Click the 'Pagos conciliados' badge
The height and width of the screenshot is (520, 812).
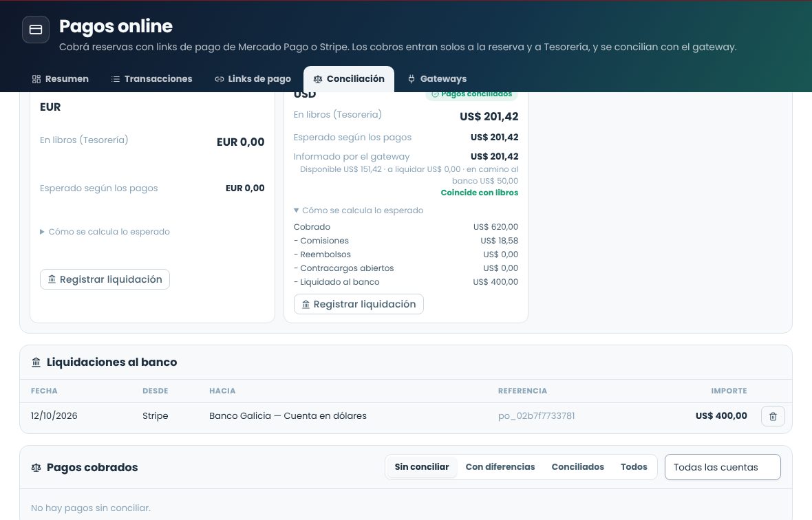point(472,94)
